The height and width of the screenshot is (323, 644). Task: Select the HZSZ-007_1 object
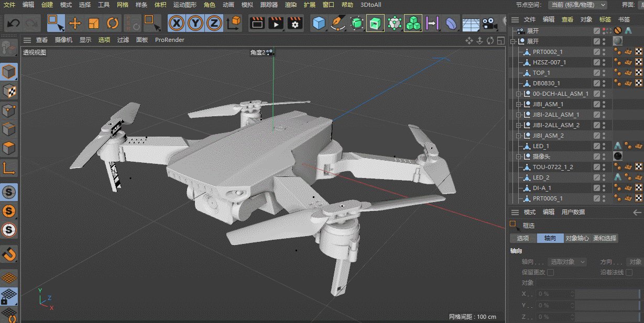pos(549,62)
